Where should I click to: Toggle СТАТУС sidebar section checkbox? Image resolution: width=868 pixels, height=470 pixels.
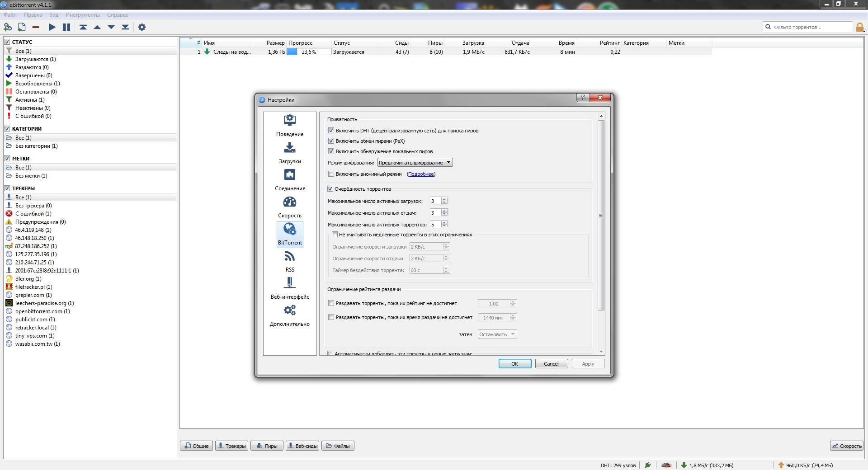(x=7, y=42)
